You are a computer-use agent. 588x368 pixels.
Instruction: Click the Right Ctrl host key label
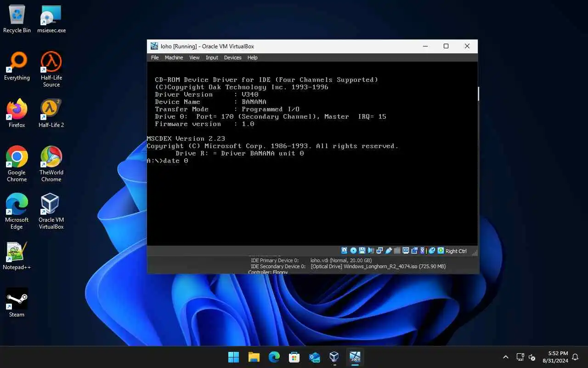pos(456,251)
